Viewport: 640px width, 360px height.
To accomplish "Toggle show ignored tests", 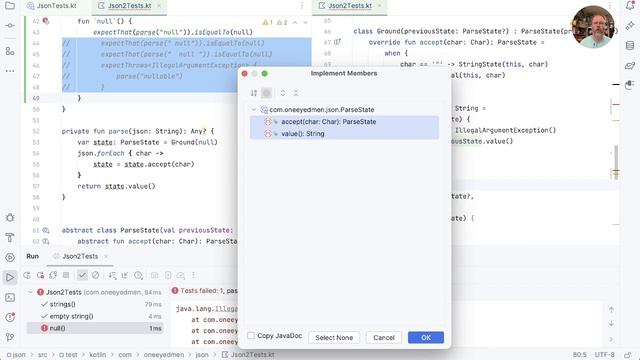I will click(96, 276).
